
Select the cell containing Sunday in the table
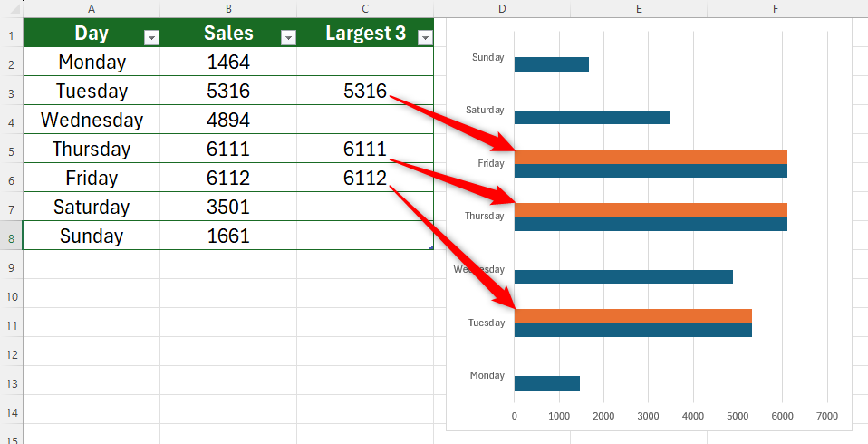[x=92, y=236]
